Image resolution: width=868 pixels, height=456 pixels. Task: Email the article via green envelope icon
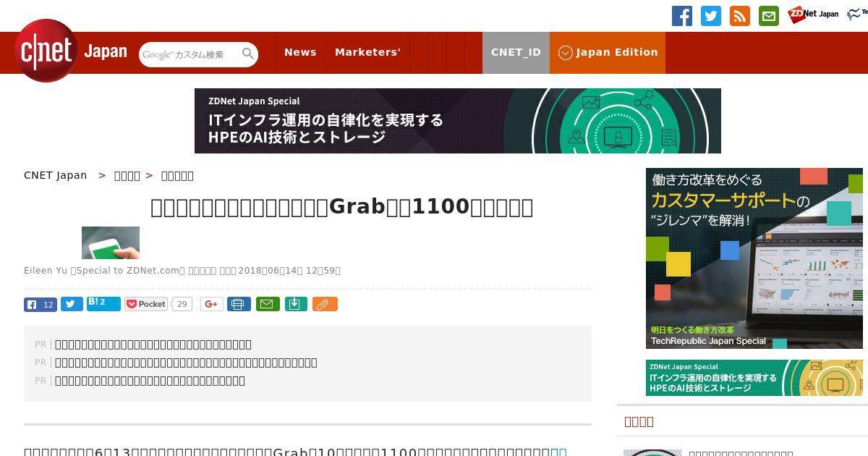click(x=268, y=304)
